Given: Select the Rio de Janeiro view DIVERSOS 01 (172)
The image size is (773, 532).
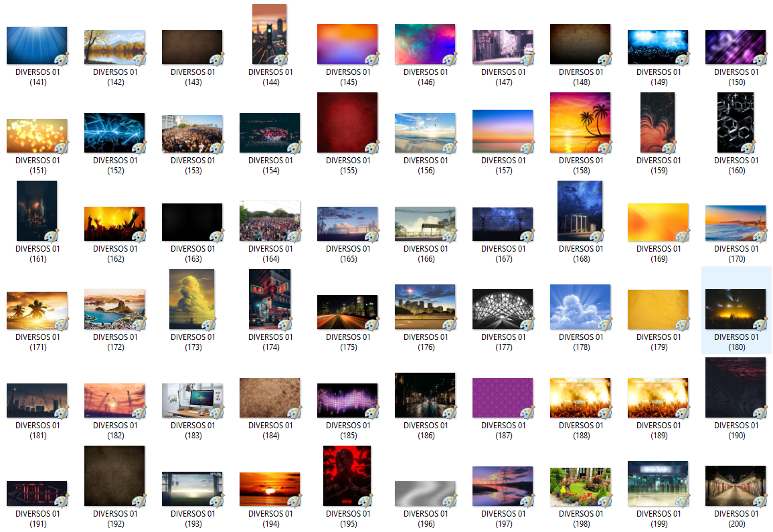Looking at the screenshot, I should pyautogui.click(x=114, y=310).
